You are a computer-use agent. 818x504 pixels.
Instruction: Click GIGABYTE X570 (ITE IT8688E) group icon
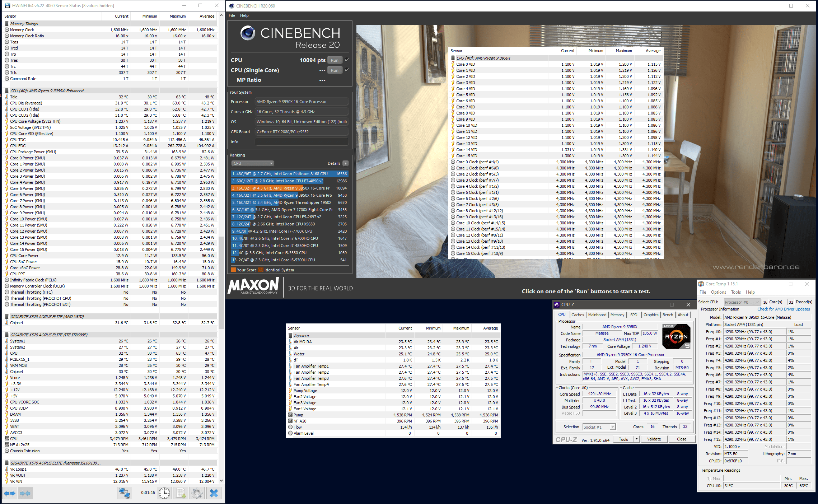click(x=7, y=335)
